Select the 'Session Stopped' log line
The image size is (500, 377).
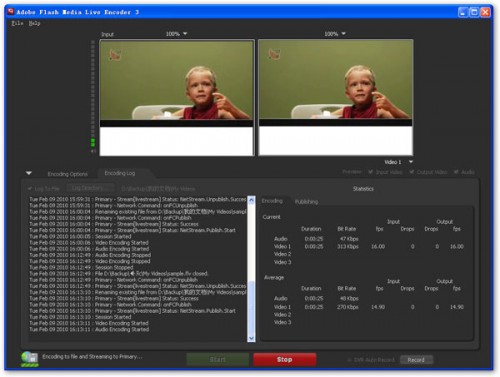[x=81, y=268]
